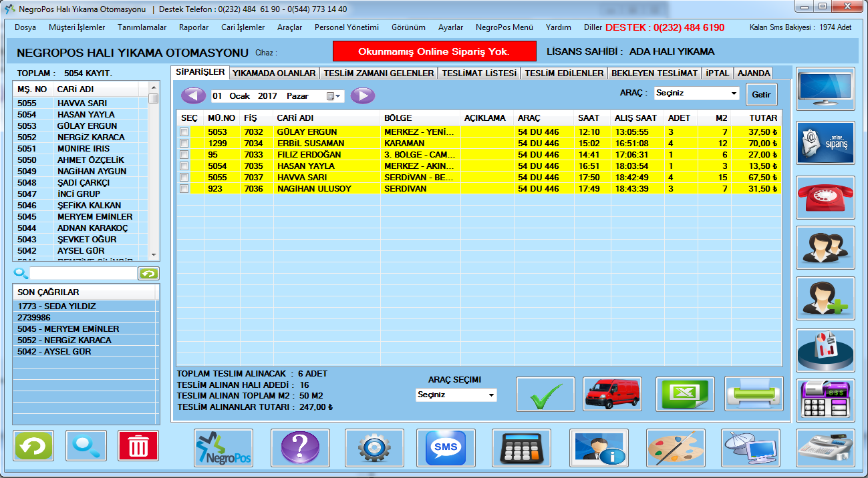Go to previous day with left arrow

pos(193,95)
